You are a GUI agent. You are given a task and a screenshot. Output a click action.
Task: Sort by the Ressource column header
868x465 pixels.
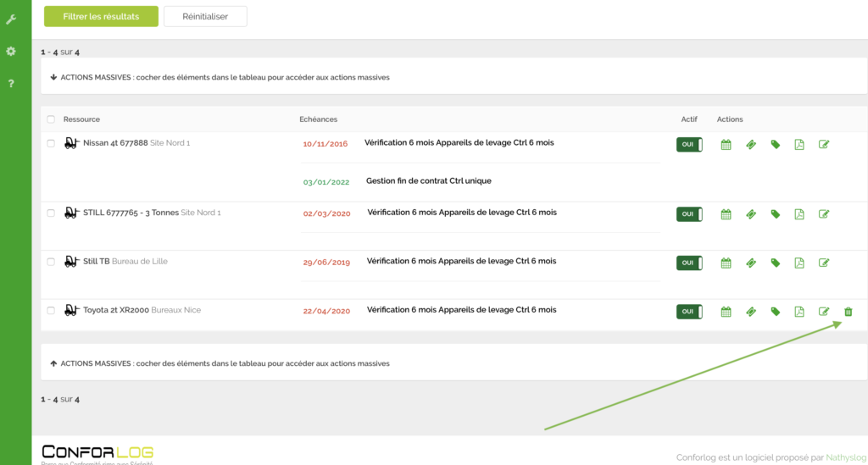(81, 119)
